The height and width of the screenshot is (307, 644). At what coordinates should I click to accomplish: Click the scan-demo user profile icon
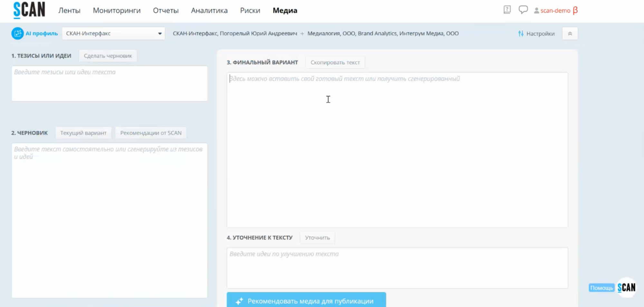pos(536,11)
